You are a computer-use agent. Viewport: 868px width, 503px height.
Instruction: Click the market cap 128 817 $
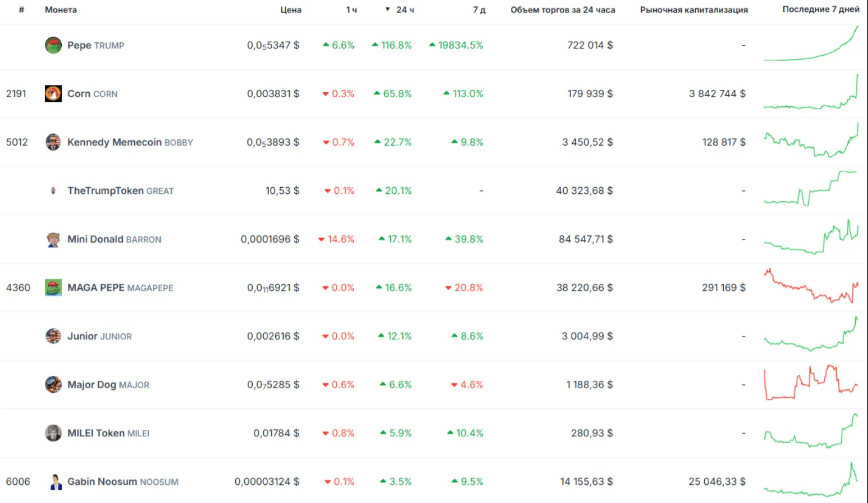pos(724,142)
